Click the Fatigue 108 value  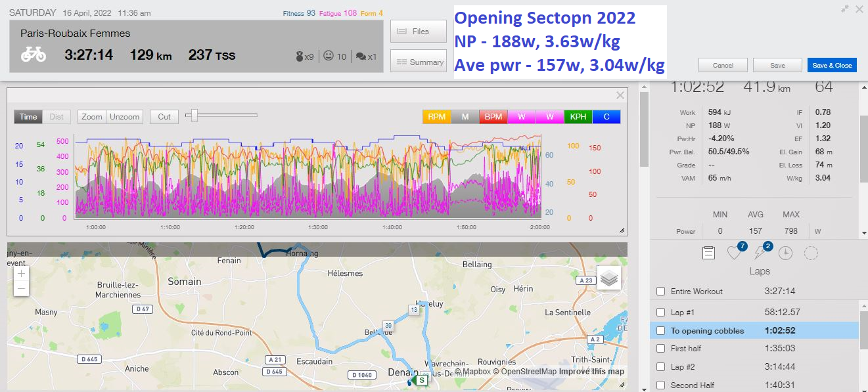[350, 13]
